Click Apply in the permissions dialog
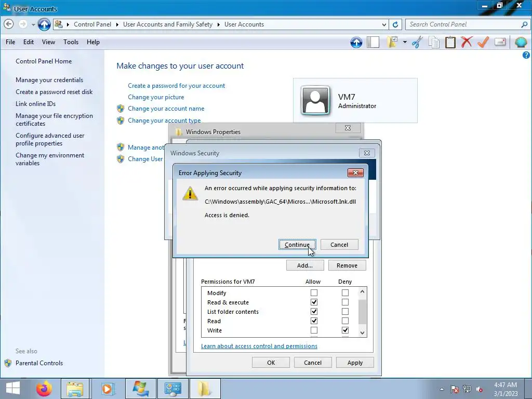 coord(355,362)
